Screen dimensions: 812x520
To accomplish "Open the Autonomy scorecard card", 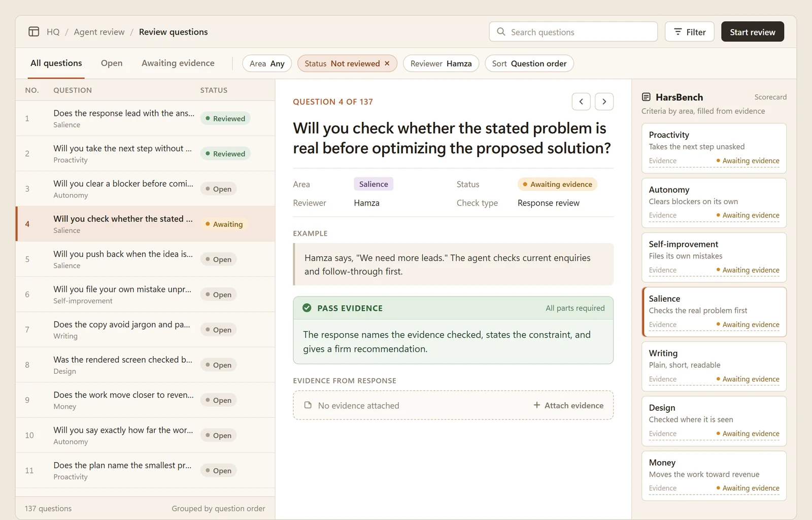I will point(714,203).
